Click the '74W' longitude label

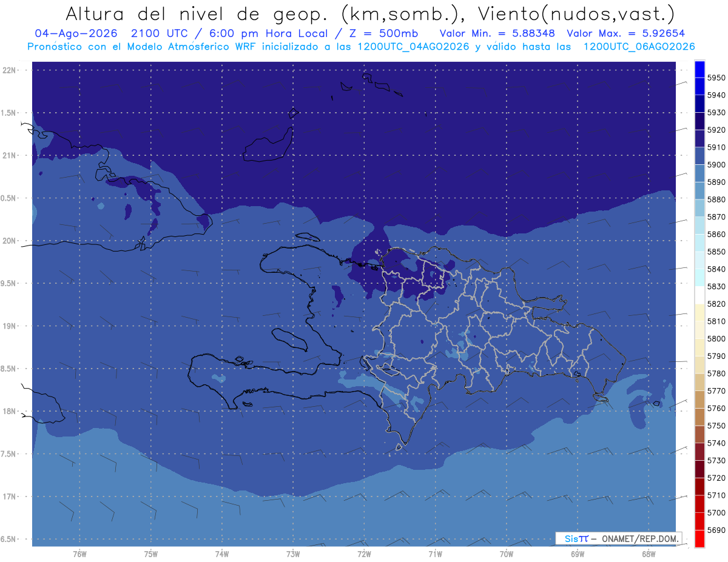tap(222, 554)
